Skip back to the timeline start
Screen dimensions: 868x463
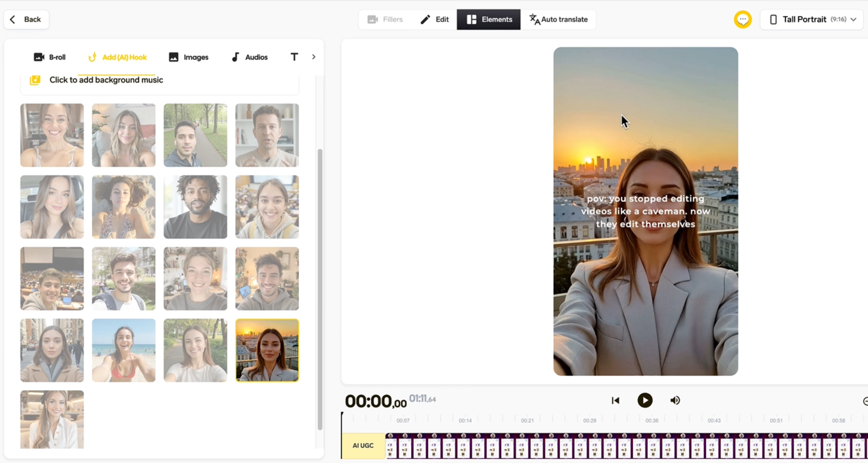coord(615,400)
